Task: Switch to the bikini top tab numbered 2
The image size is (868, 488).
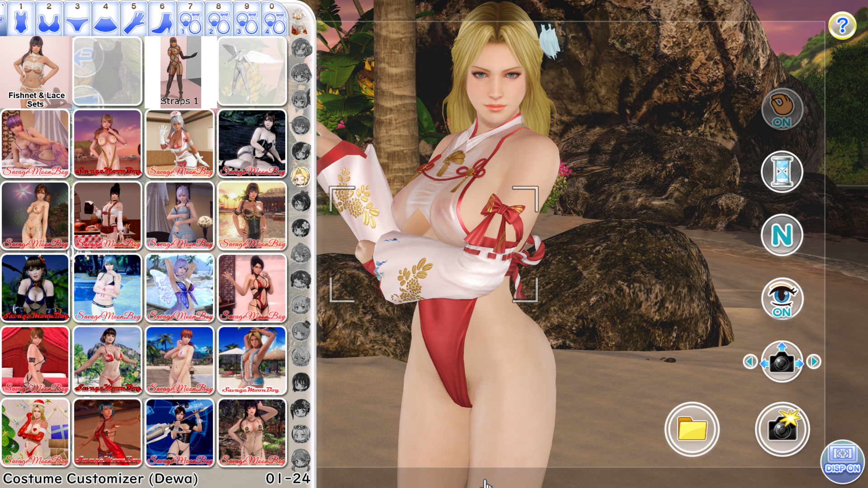Action: (49, 19)
